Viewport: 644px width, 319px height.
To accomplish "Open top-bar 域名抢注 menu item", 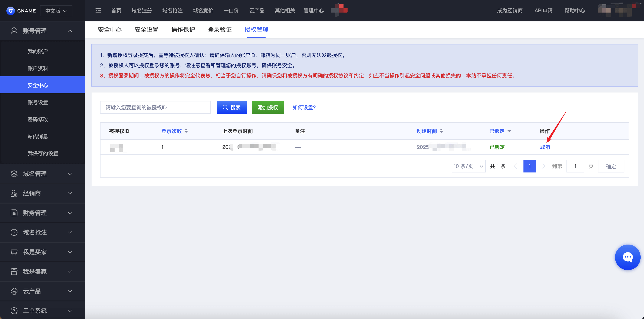I will coord(172,11).
